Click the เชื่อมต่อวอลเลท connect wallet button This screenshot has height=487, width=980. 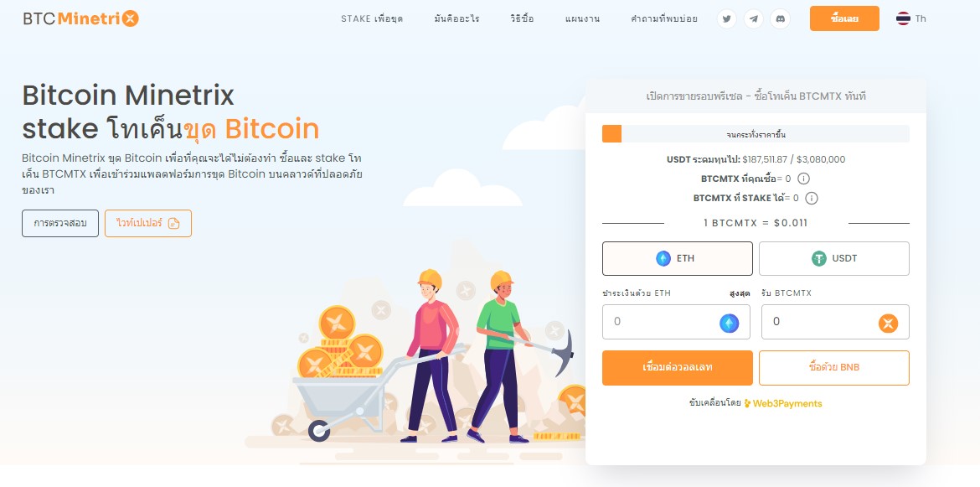[x=677, y=368]
